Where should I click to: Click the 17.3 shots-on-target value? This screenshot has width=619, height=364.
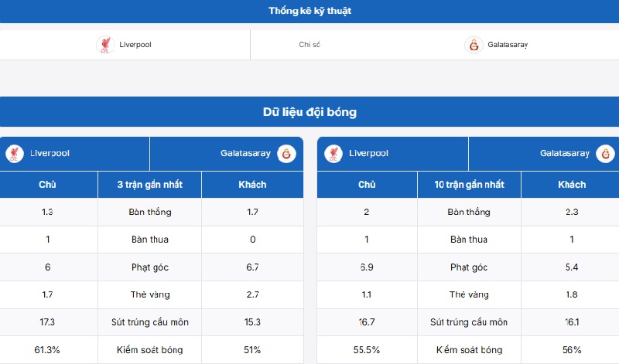click(x=48, y=322)
